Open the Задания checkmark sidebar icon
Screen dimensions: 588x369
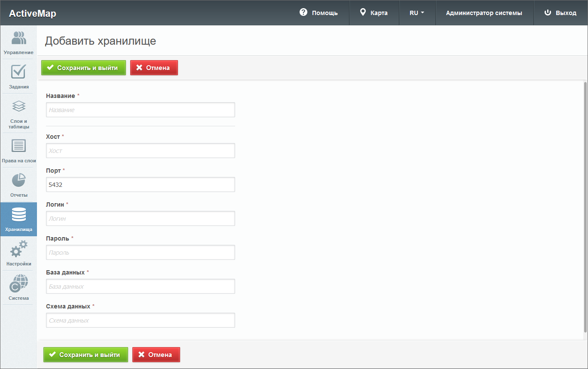click(18, 72)
